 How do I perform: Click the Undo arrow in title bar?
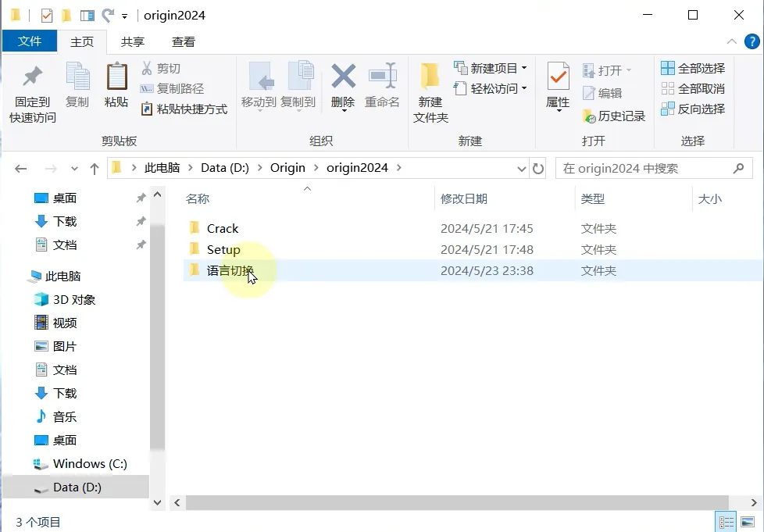coord(107,16)
